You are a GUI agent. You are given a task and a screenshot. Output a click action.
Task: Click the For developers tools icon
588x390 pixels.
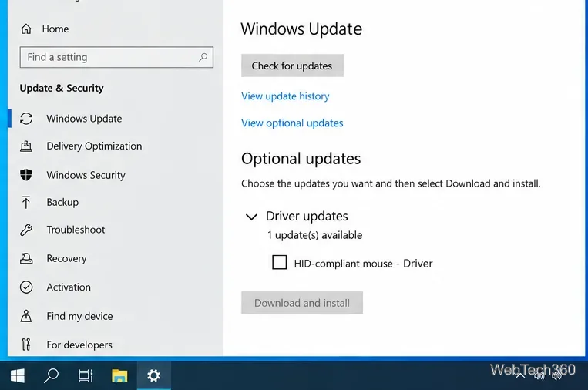26,345
